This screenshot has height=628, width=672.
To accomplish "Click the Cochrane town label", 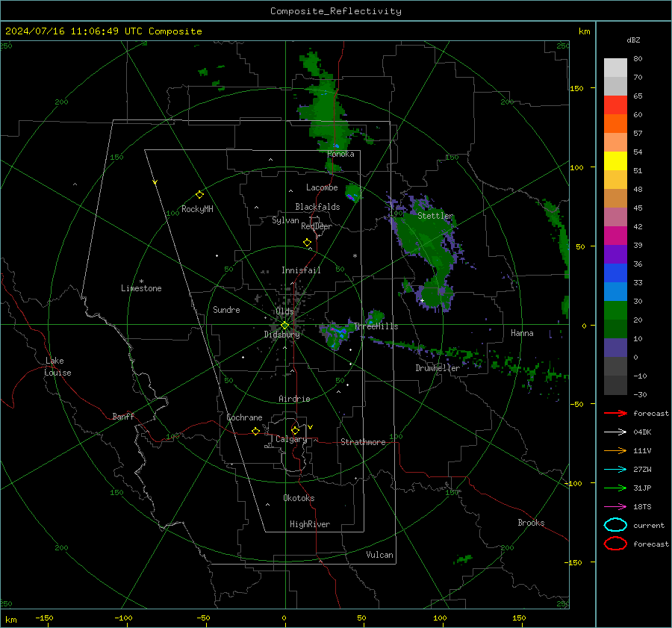I will pos(244,417).
